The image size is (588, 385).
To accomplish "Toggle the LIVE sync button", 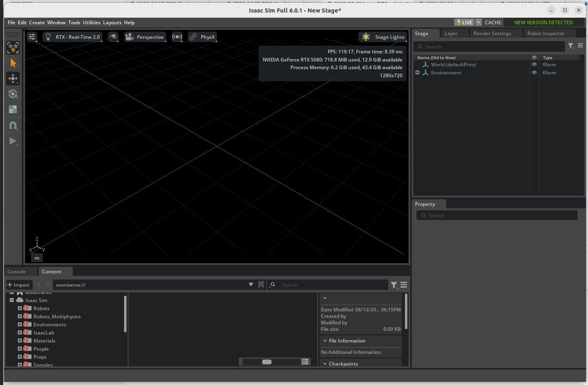I will [464, 23].
